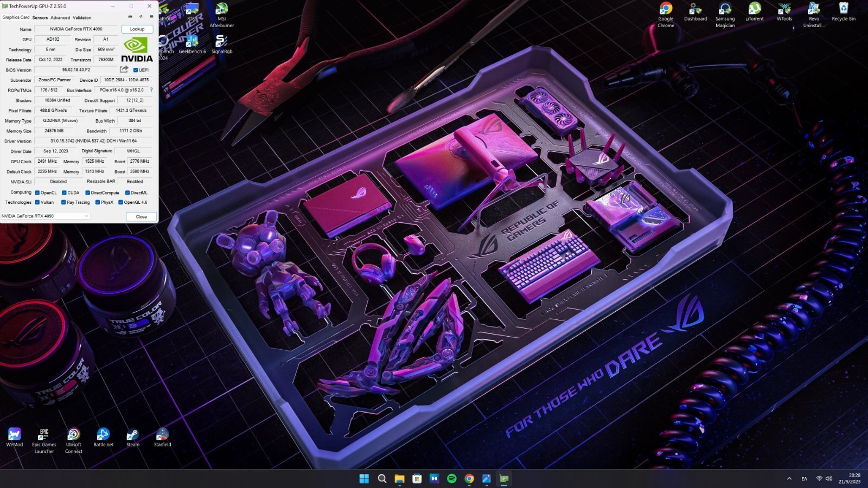Toggle the DirectCompute checkbox
This screenshot has height=488, width=868.
click(87, 192)
